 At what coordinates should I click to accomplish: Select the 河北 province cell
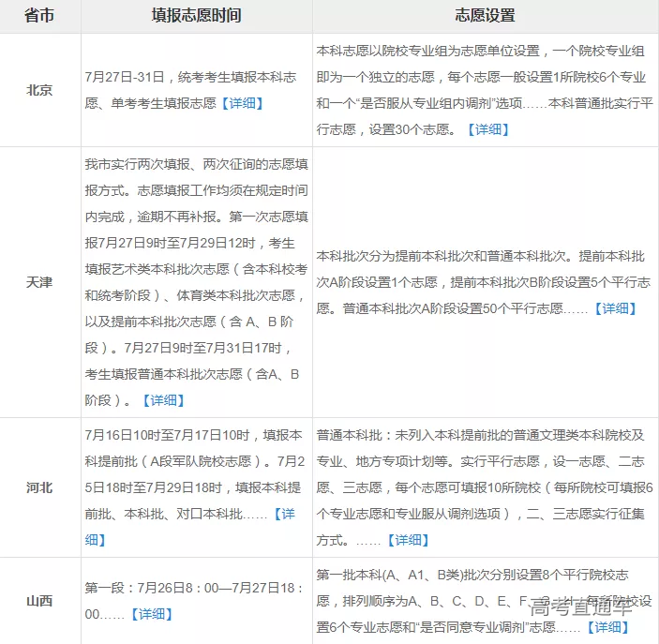coord(39,487)
